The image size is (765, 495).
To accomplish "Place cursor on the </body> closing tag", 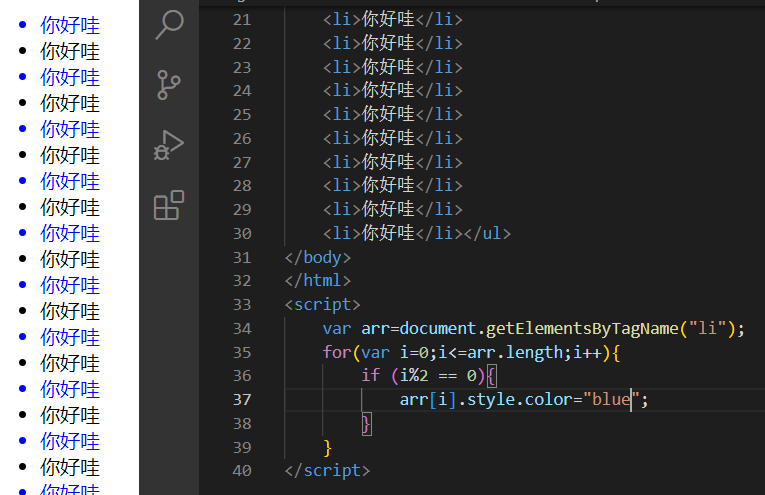I will 318,257.
